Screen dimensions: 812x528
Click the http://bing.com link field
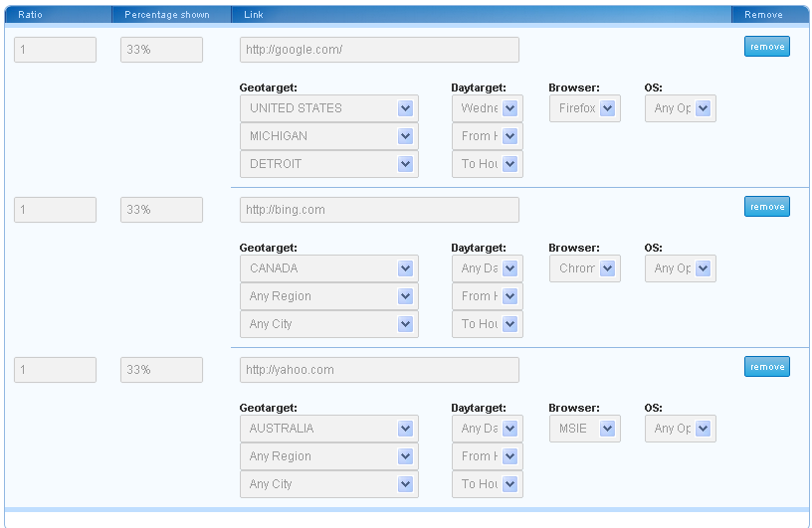(x=379, y=210)
